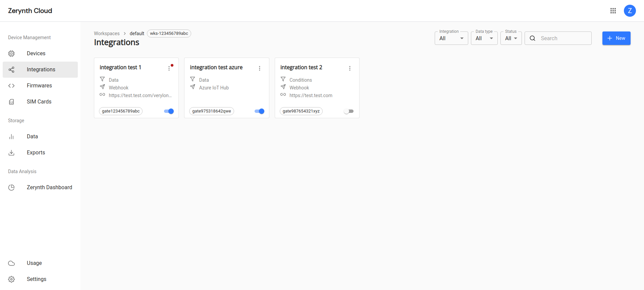Open the user avatar Z menu

click(630, 11)
